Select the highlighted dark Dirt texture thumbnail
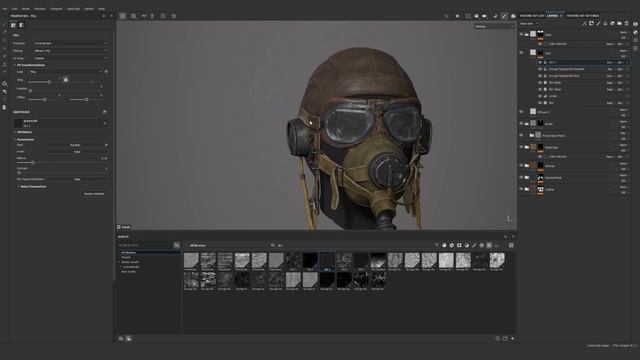 point(327,262)
